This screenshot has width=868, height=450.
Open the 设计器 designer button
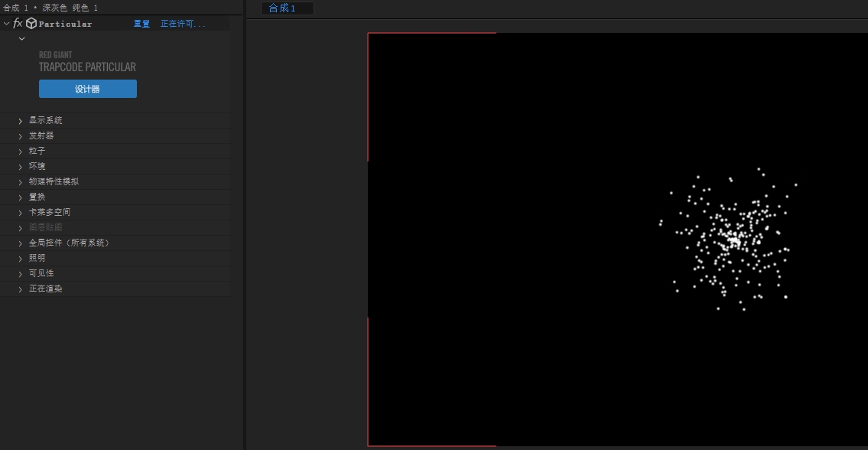tap(88, 89)
